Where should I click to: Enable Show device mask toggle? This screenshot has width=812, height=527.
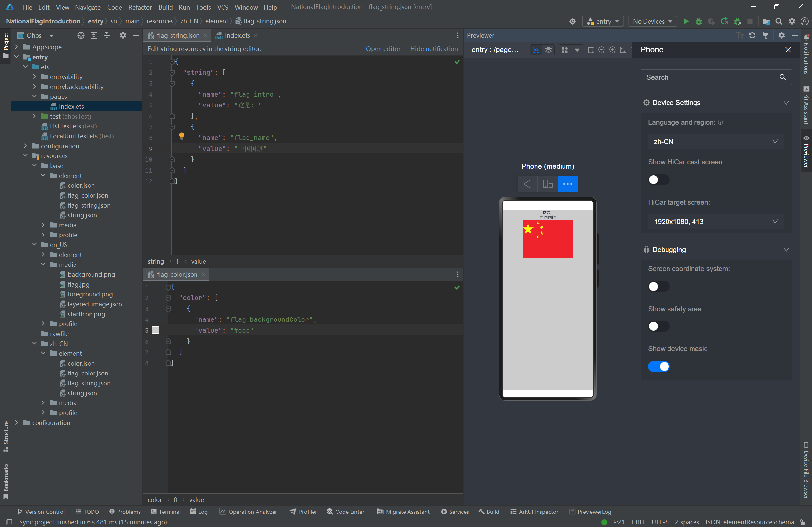(x=658, y=366)
